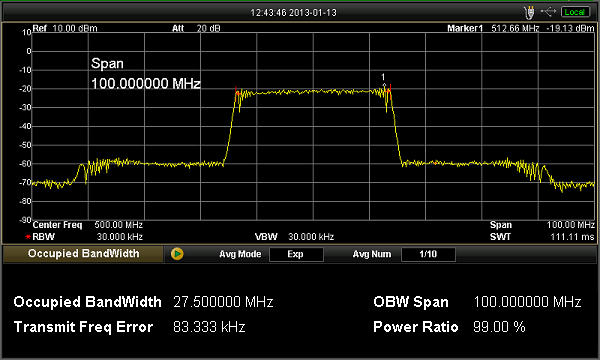Click the yellow play icon beside Avg Mode
The width and height of the screenshot is (600, 360).
pos(177,254)
